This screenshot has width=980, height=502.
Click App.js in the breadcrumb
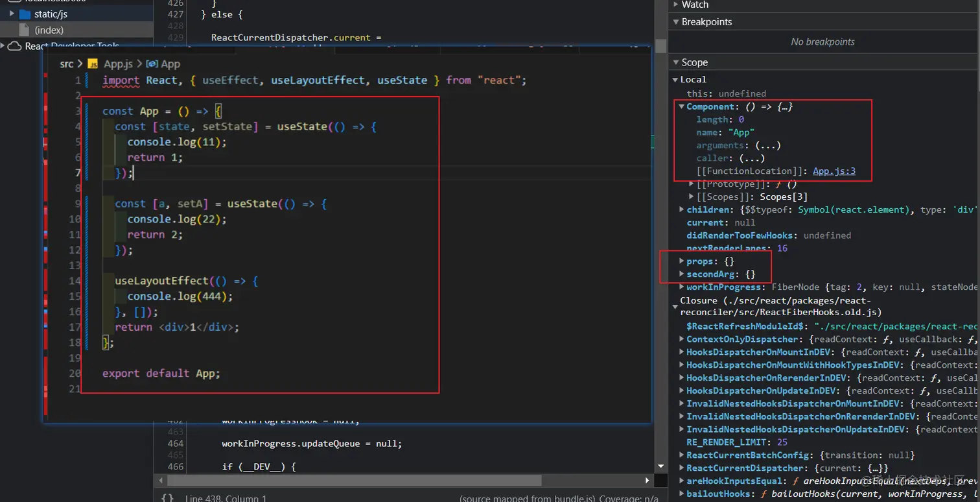(118, 64)
